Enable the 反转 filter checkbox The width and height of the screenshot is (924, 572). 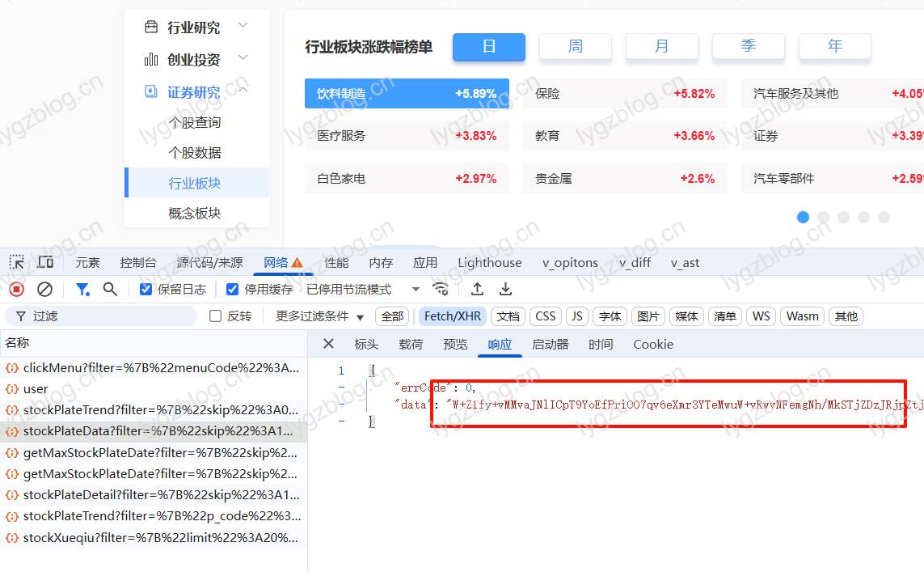pyautogui.click(x=215, y=316)
